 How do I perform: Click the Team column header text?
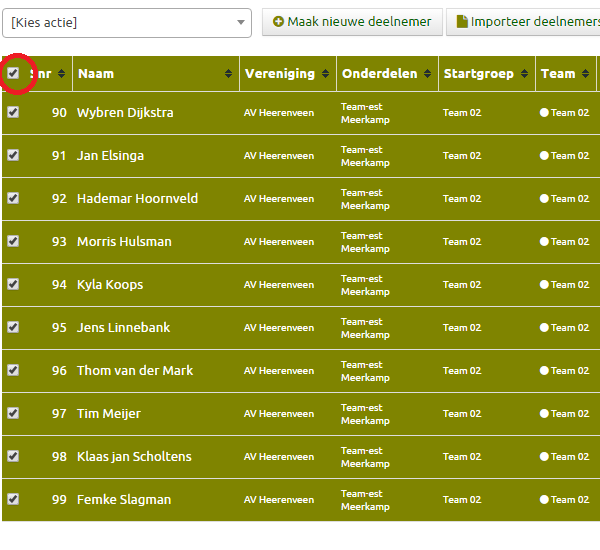pyautogui.click(x=558, y=73)
